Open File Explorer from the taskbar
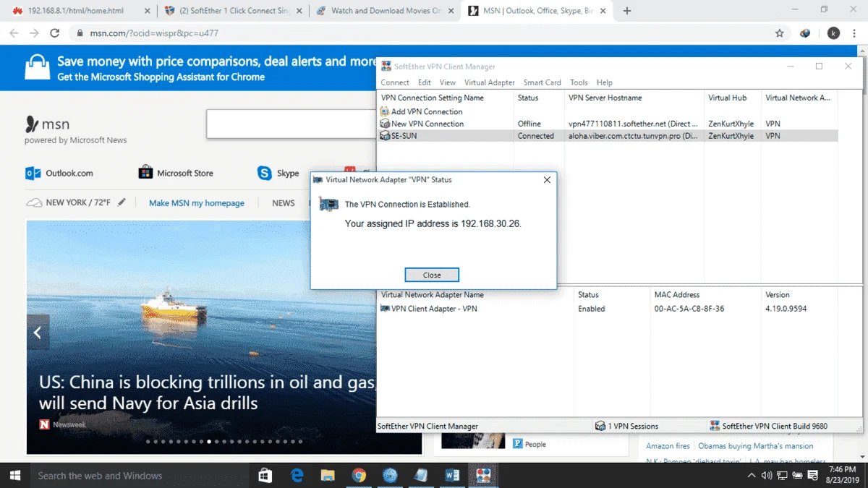 click(x=328, y=476)
